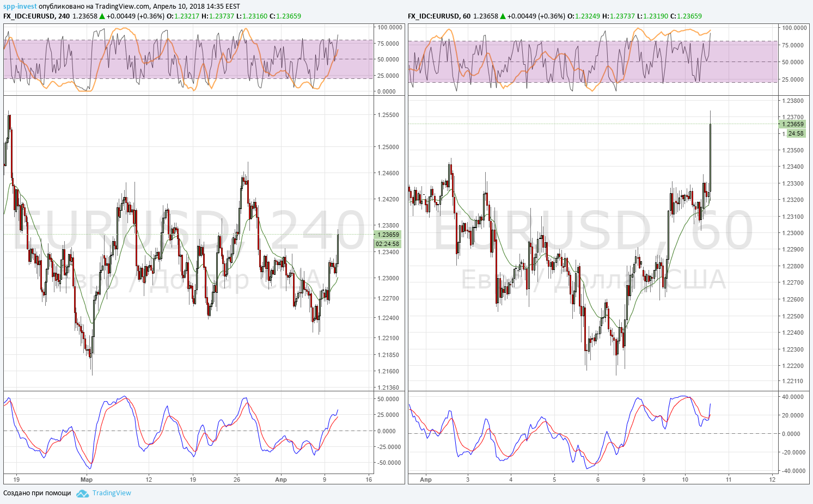Click the Апр date marker on hourly chart axis
Screen dimensions: 813x504
426,480
